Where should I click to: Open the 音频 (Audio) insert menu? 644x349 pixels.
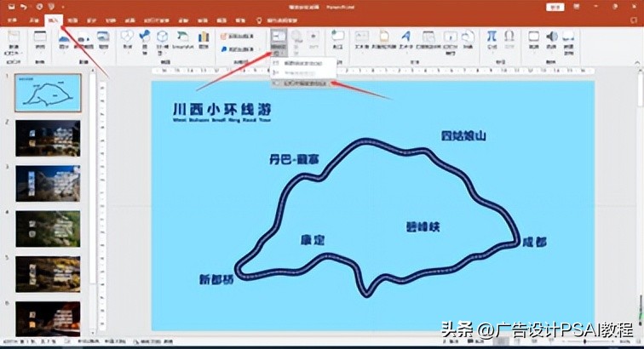click(552, 41)
